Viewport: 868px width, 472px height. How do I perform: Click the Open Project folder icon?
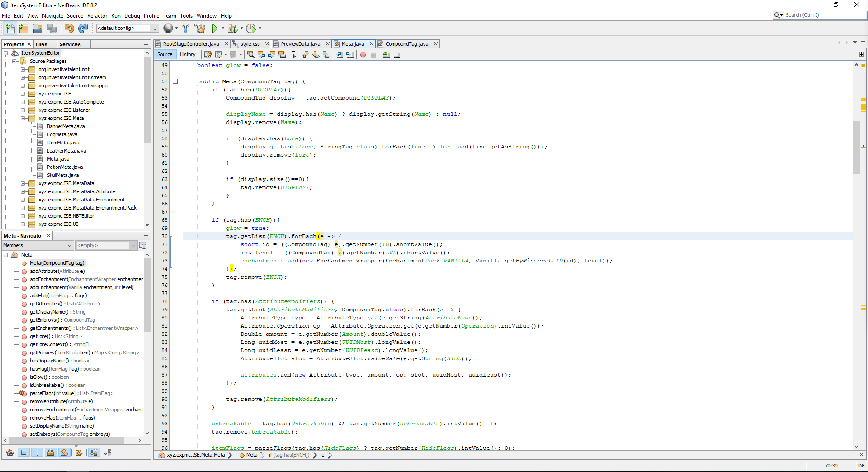coord(38,29)
